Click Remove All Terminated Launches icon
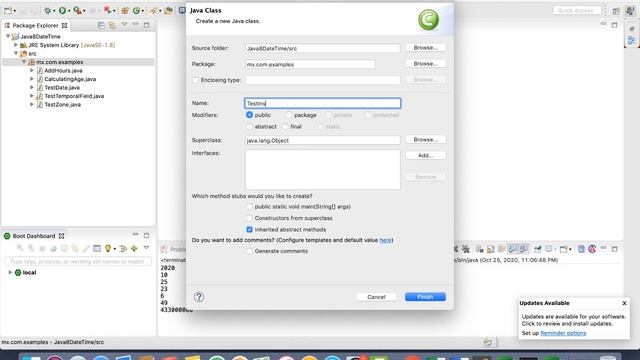This screenshot has height=360, width=640. [466, 249]
